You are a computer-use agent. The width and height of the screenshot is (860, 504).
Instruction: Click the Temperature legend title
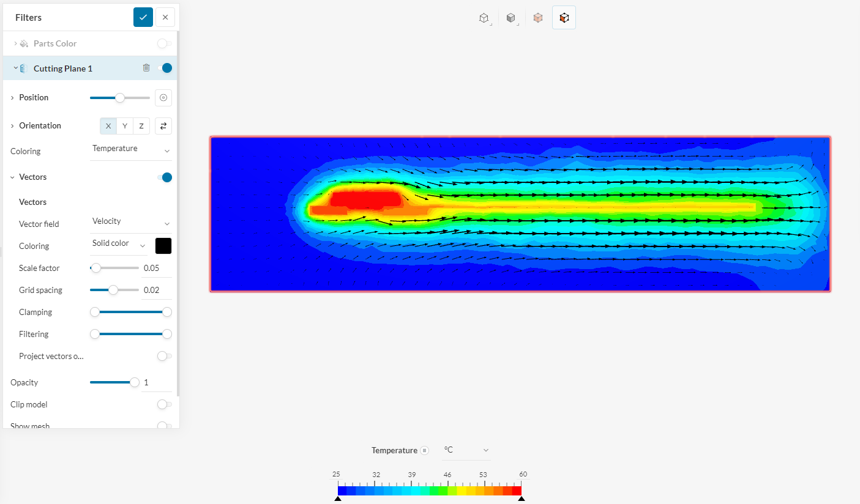394,450
